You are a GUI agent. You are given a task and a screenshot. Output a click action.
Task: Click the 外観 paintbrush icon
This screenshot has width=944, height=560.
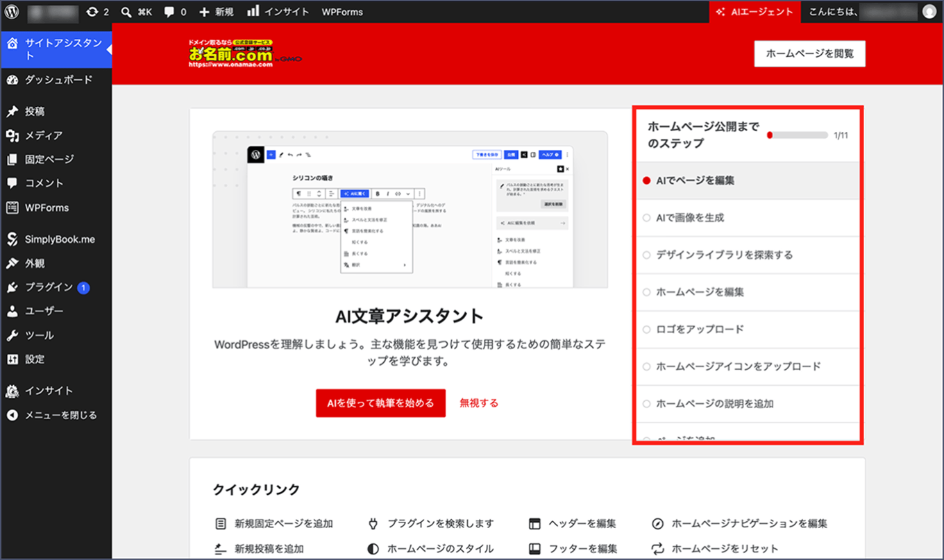(x=12, y=264)
